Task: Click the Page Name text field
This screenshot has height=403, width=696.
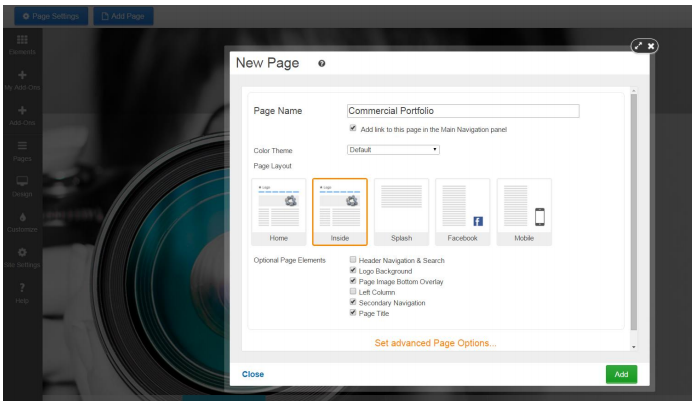Action: click(x=462, y=111)
